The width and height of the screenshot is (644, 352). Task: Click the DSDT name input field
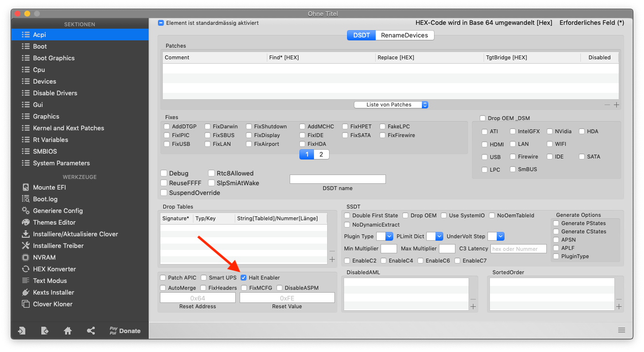tap(337, 179)
